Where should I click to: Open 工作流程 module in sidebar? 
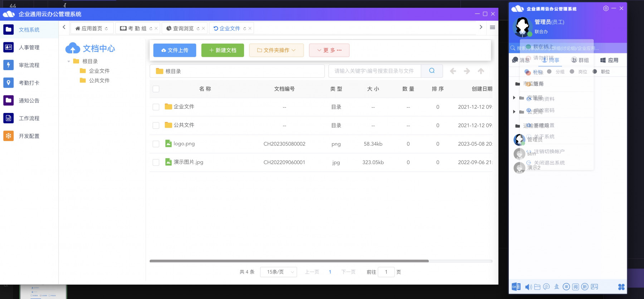pos(29,118)
